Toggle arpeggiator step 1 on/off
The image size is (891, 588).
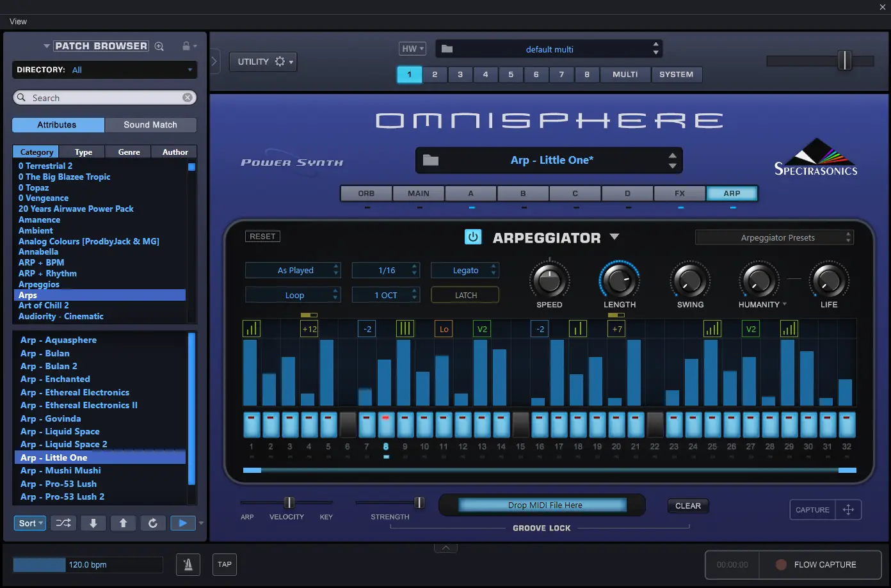(x=252, y=424)
